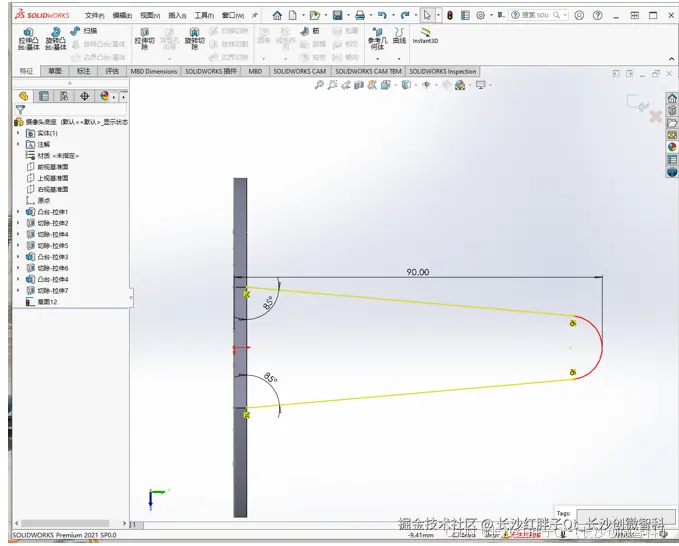
Task: Click the Revolved Cut (旋转切除) tool
Action: (194, 38)
